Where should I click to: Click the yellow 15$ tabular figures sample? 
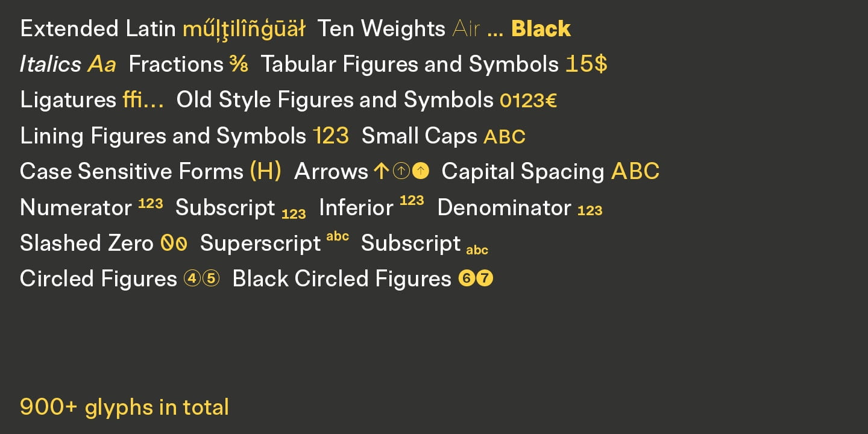586,64
